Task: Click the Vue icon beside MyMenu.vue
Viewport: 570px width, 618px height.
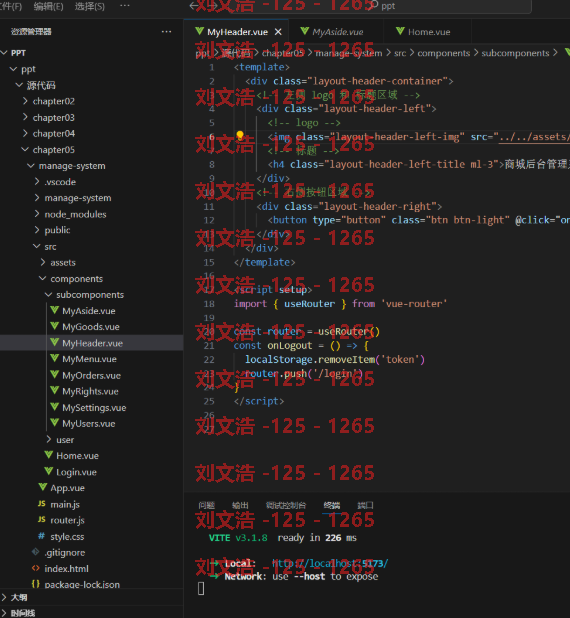Action: (54, 359)
